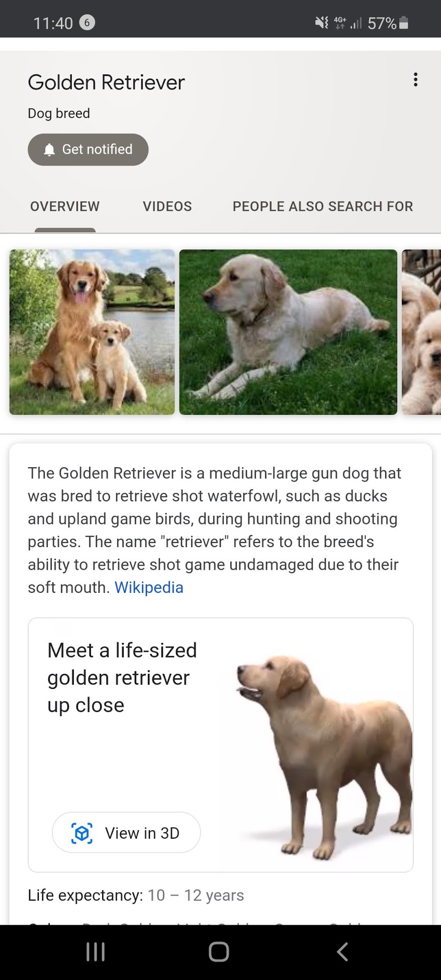The image size is (441, 980).
Task: Open photo of retriever lying on grass
Action: click(x=288, y=332)
